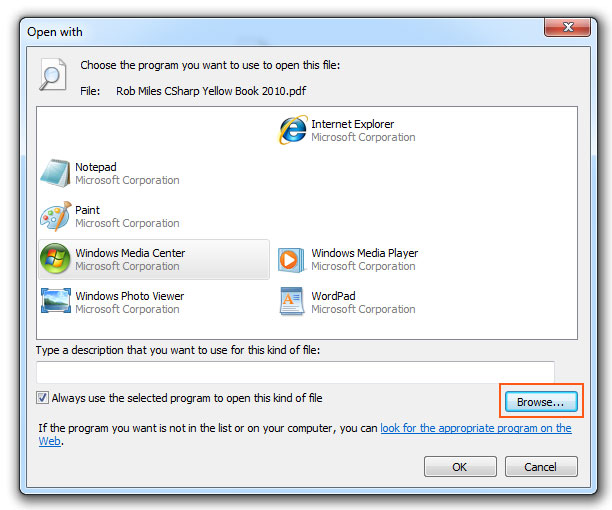
Task: Confirm with the OK button
Action: (460, 467)
